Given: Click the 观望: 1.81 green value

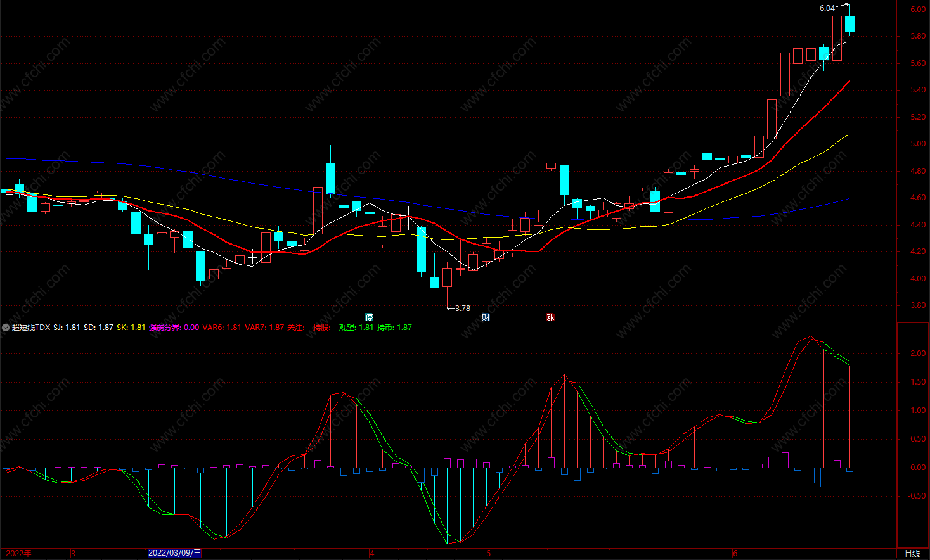Looking at the screenshot, I should pyautogui.click(x=356, y=328).
